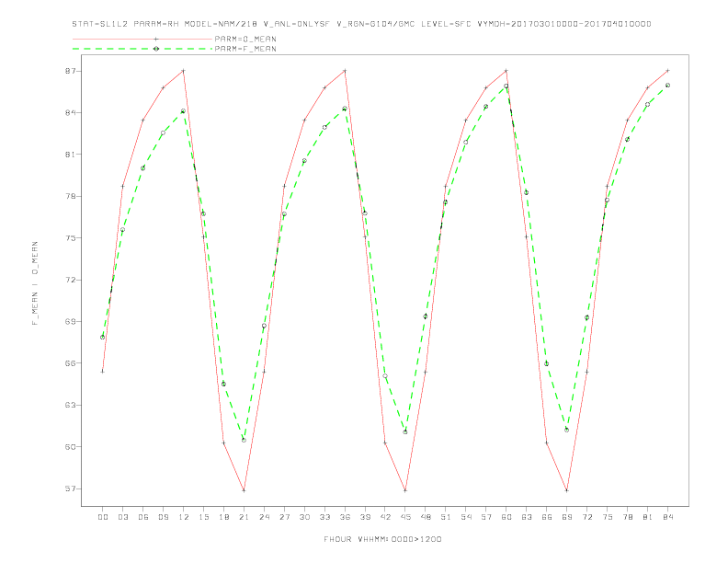Click the green F_MEAN circle marker at hour 00
Viewport: 728px width, 563px height.
click(103, 338)
